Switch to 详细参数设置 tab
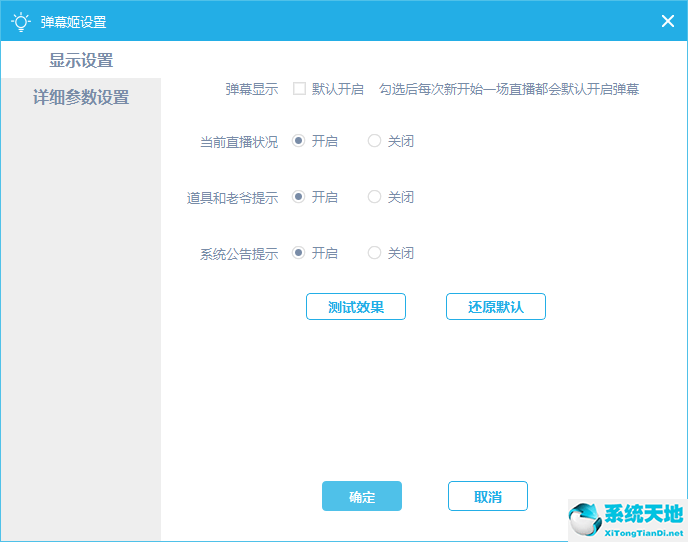This screenshot has height=542, width=688. 81,97
